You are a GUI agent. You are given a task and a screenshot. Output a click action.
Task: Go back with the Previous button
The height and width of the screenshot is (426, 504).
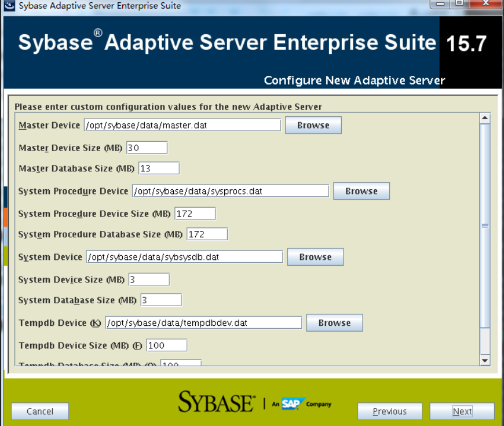[x=389, y=412]
